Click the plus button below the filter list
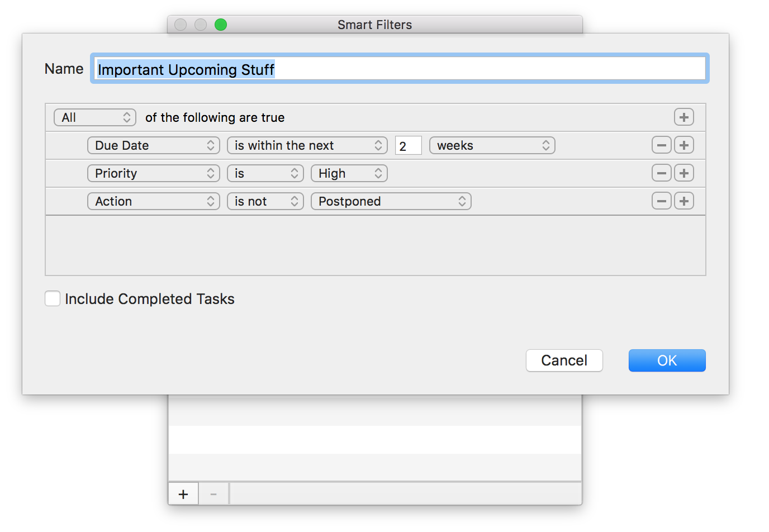Image resolution: width=769 pixels, height=532 pixels. coord(183,495)
